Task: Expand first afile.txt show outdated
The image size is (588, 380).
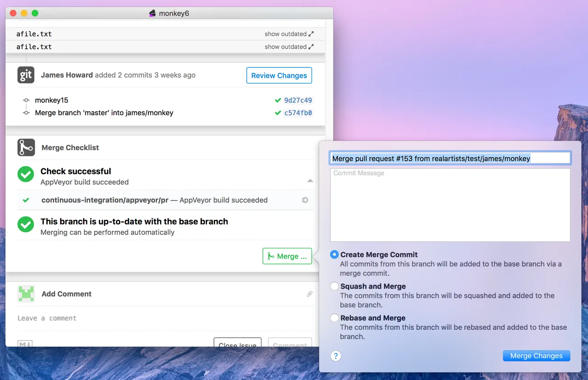Action: pyautogui.click(x=289, y=34)
